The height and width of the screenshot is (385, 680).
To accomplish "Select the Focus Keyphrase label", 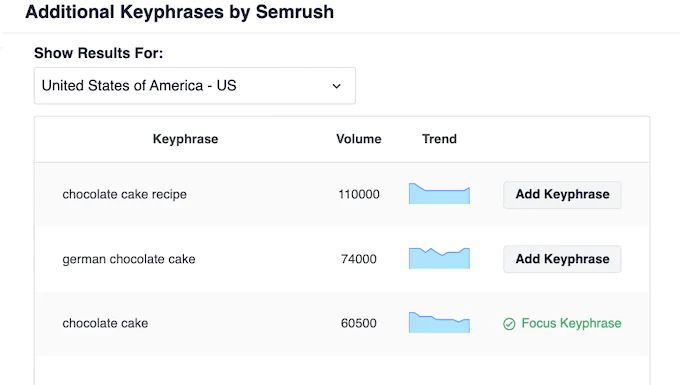I will (571, 323).
